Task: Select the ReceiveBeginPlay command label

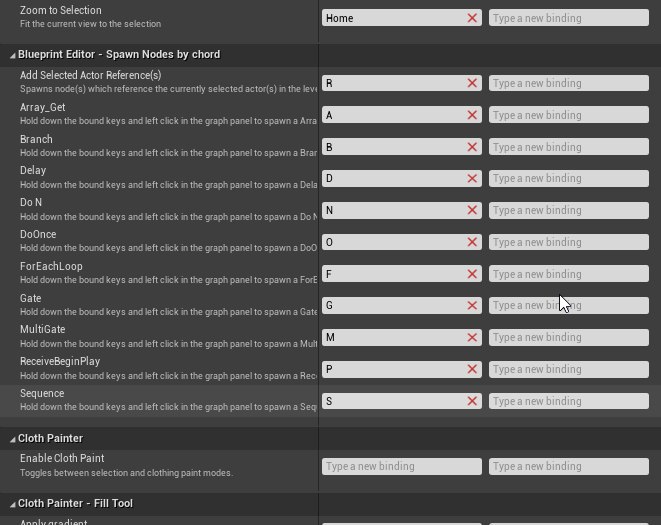Action: 60,361
